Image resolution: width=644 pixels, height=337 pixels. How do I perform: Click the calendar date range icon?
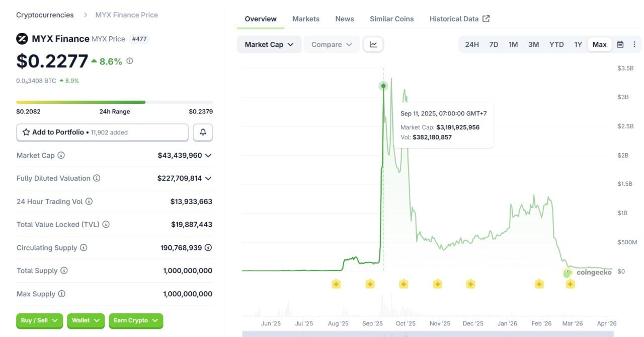click(620, 44)
